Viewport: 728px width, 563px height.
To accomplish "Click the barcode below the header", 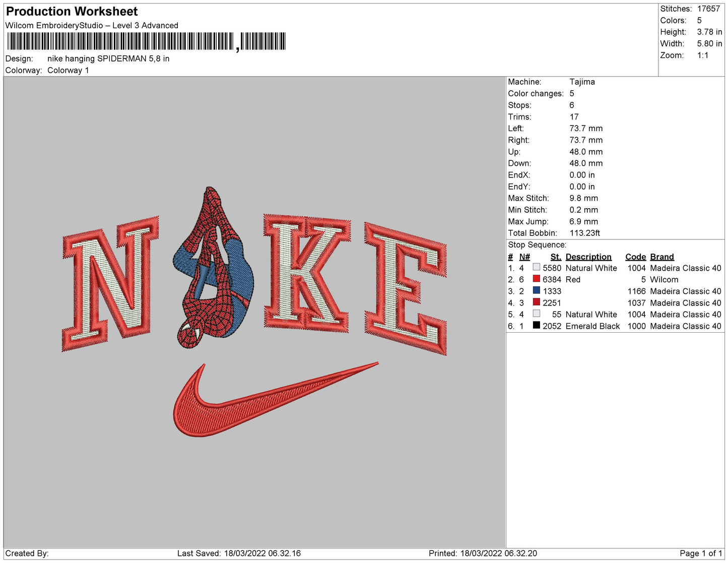I will (x=146, y=41).
